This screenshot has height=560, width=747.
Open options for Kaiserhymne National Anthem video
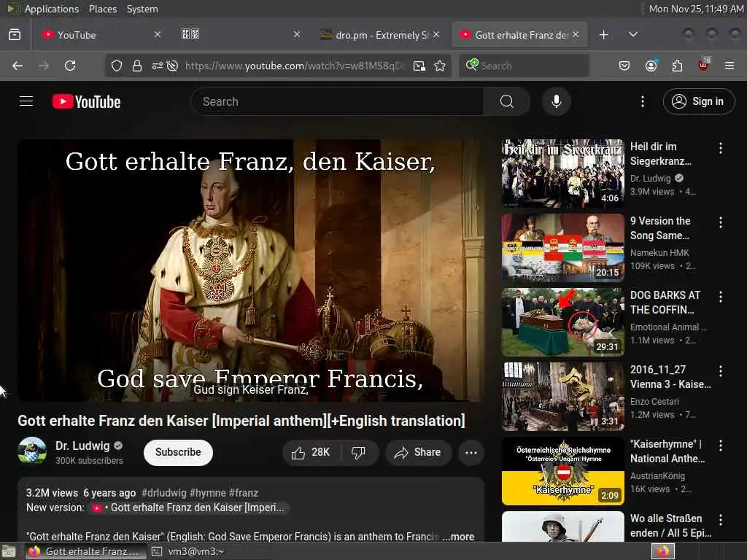720,446
